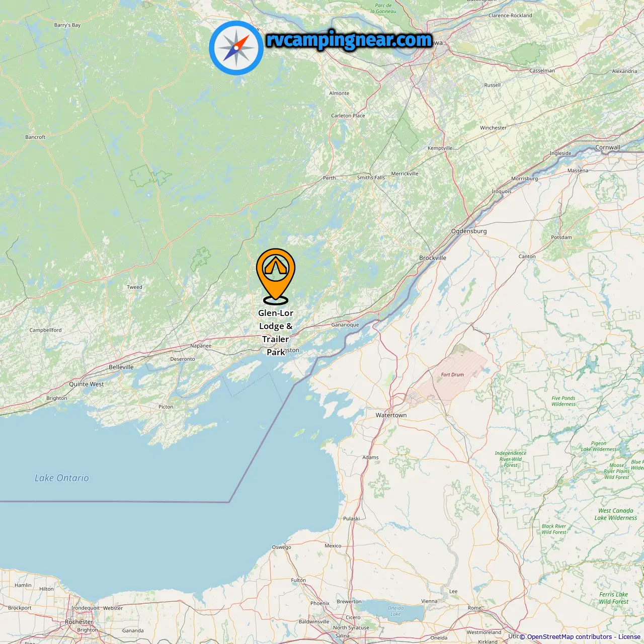Click the blue compass logo icon
The image size is (644, 644).
click(x=236, y=48)
